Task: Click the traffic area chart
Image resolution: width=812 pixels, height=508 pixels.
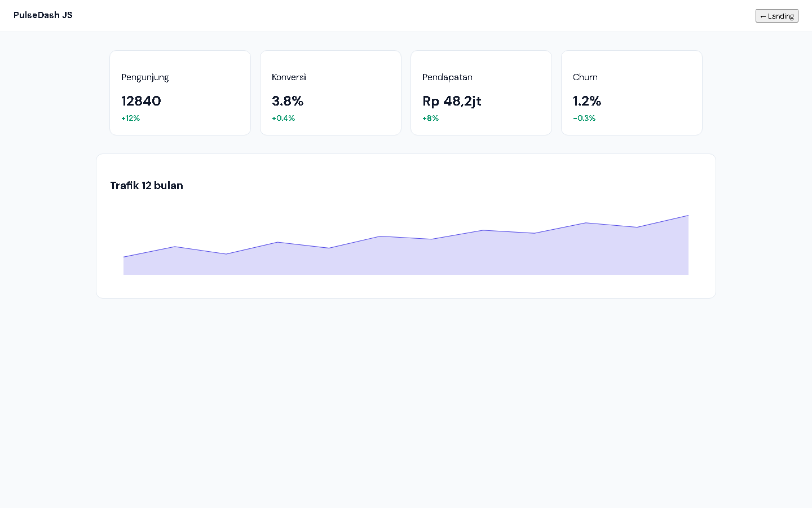Action: pyautogui.click(x=406, y=245)
